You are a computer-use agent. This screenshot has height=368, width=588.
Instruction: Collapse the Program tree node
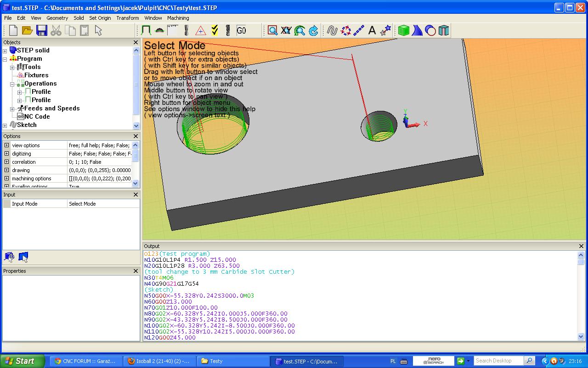tap(5, 59)
